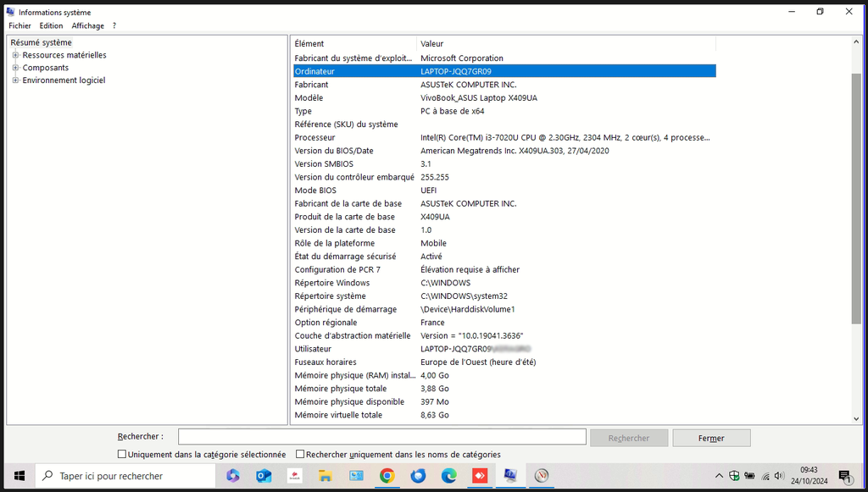Click into the Rechercher search field
This screenshot has height=492, width=868.
coord(382,437)
